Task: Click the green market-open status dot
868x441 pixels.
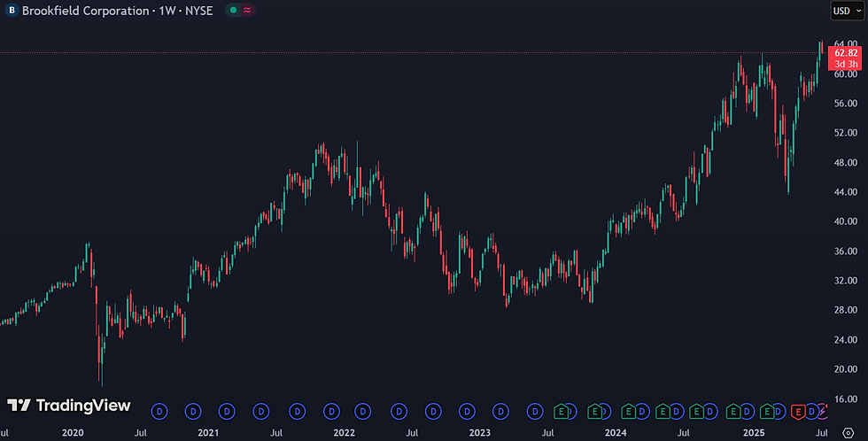Action: [x=233, y=10]
